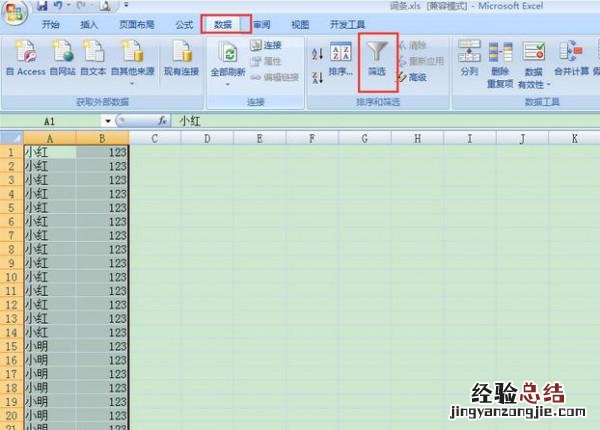This screenshot has width=600, height=430.
Task: Expand Data Validation dropdown arrow
Action: (548, 85)
